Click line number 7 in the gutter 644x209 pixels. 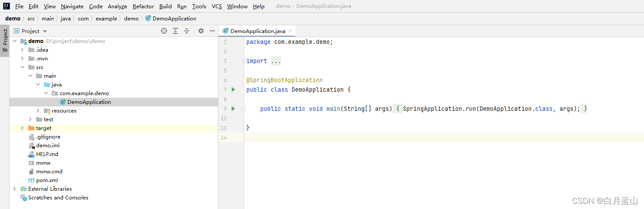click(225, 90)
